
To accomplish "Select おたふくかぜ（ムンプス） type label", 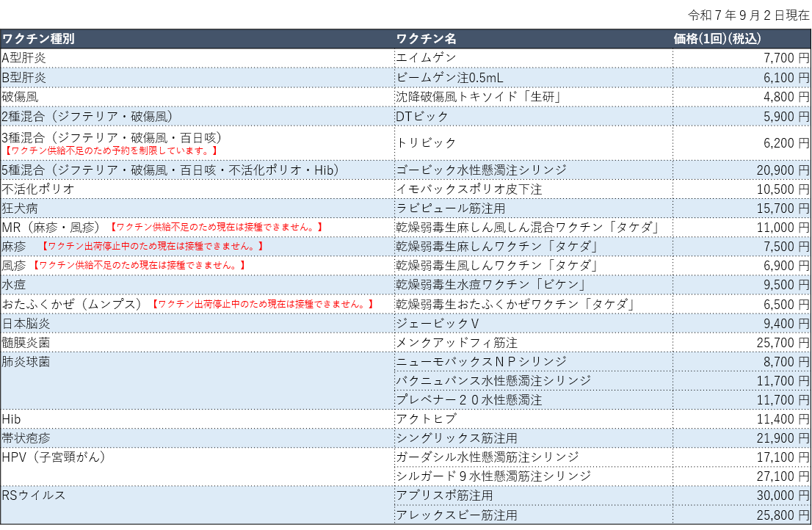I will point(71,305).
